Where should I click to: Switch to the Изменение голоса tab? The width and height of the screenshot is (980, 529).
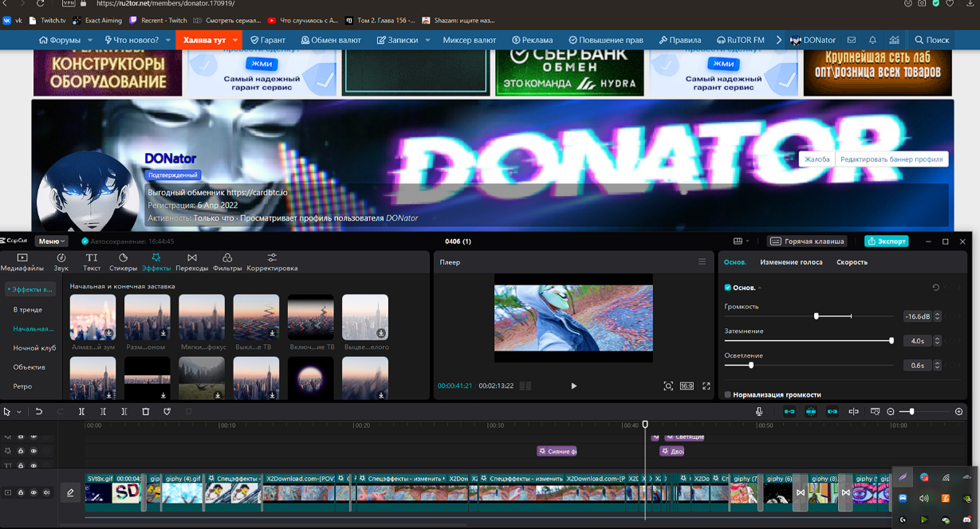791,262
